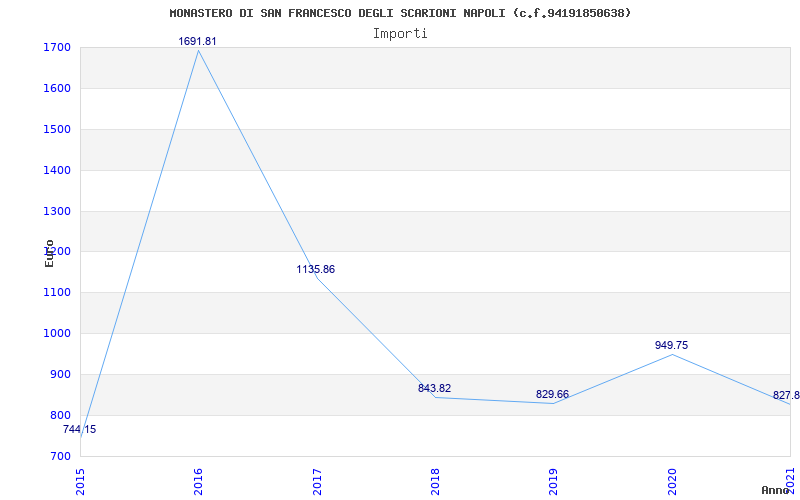The width and height of the screenshot is (800, 500).
Task: Click the 1691.81 data label for 2016
Action: pos(197,41)
